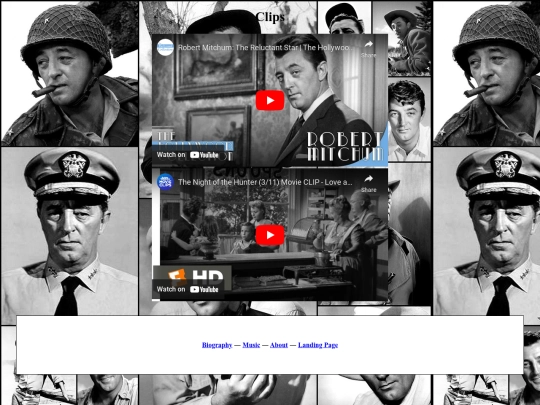Open Night of the Hunter clip on YouTube
The height and width of the screenshot is (405, 540).
[188, 289]
